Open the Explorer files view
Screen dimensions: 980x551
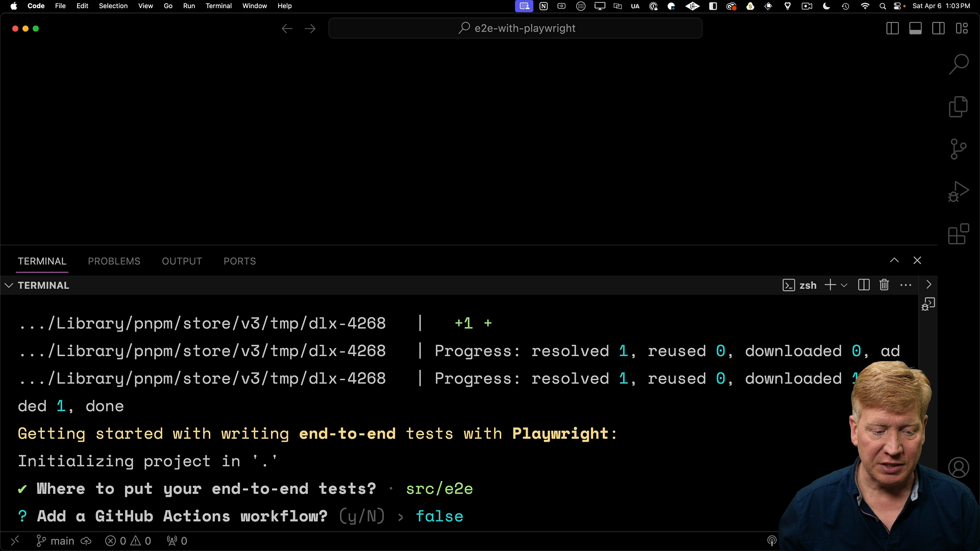(958, 107)
